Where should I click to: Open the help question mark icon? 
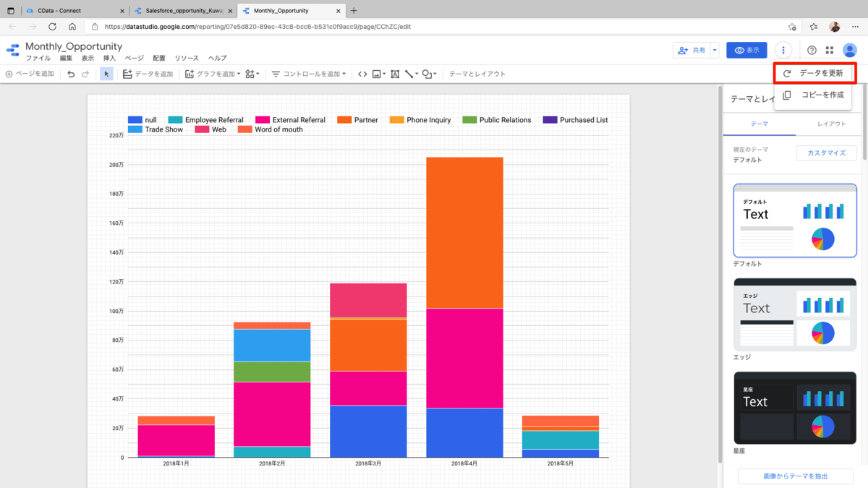[x=812, y=50]
